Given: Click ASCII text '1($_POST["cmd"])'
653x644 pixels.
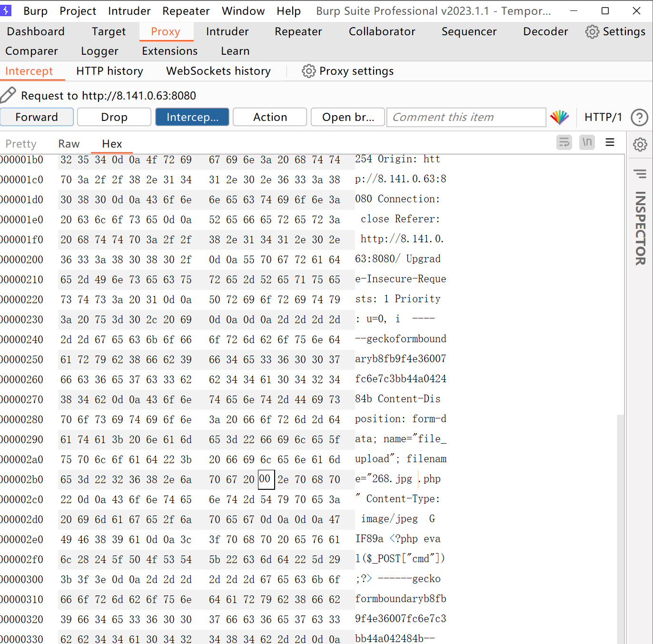Looking at the screenshot, I should coord(400,559).
